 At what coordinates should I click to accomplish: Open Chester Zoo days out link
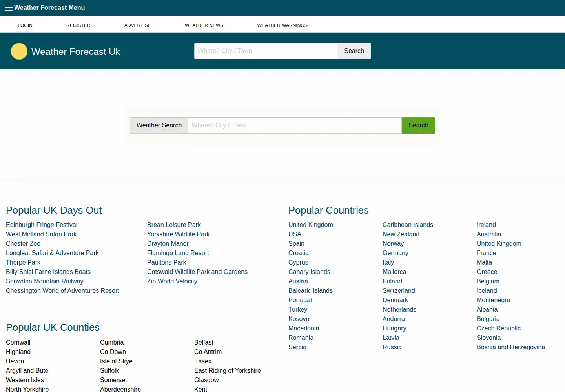click(x=23, y=244)
